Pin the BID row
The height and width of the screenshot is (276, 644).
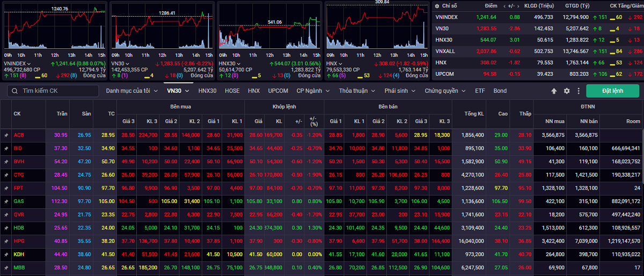(x=6, y=148)
